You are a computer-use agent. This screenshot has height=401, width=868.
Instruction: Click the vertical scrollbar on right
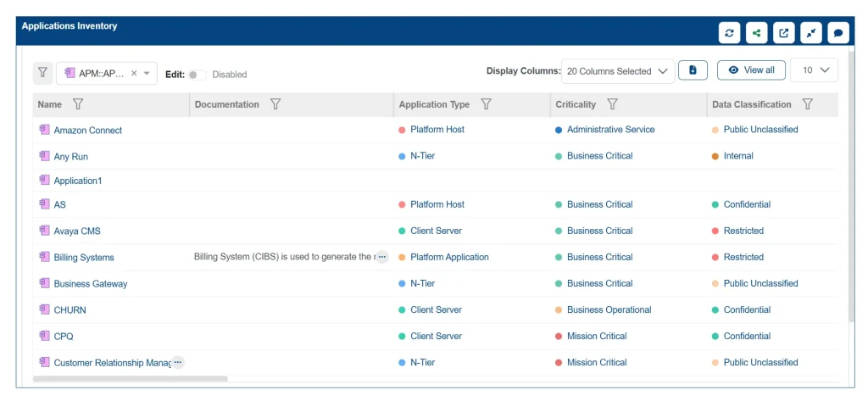[x=851, y=186]
